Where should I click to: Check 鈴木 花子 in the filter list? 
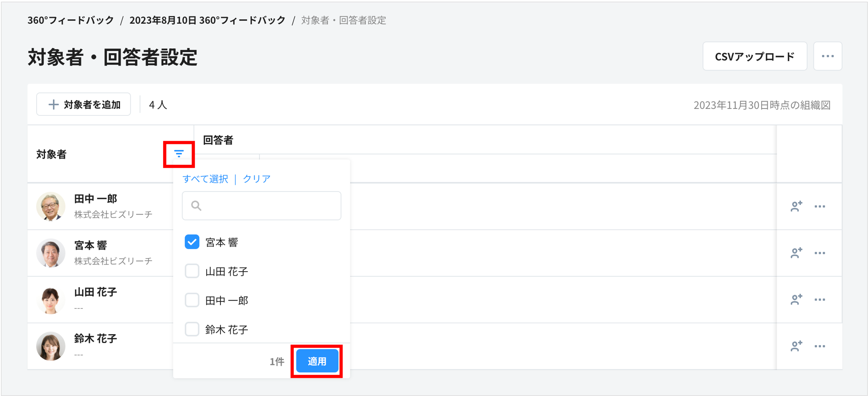(x=192, y=329)
